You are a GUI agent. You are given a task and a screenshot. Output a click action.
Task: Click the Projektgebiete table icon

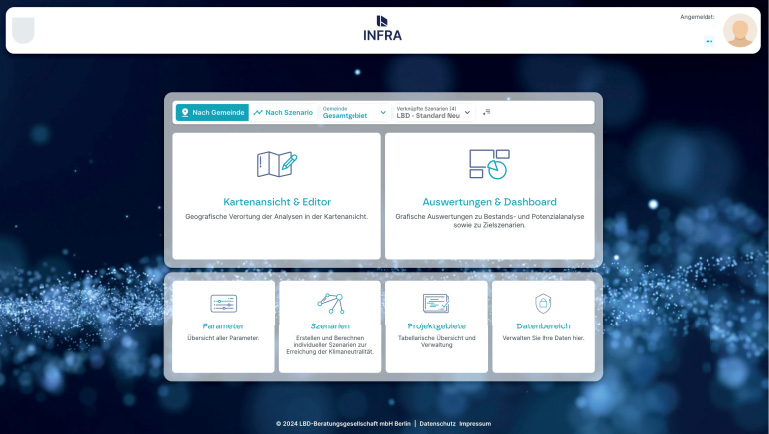(436, 304)
